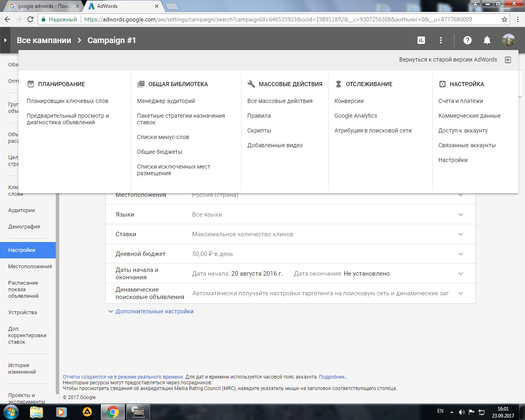Select Доп. корректировки ставок in sidebar
525x420 pixels.
click(x=27, y=336)
